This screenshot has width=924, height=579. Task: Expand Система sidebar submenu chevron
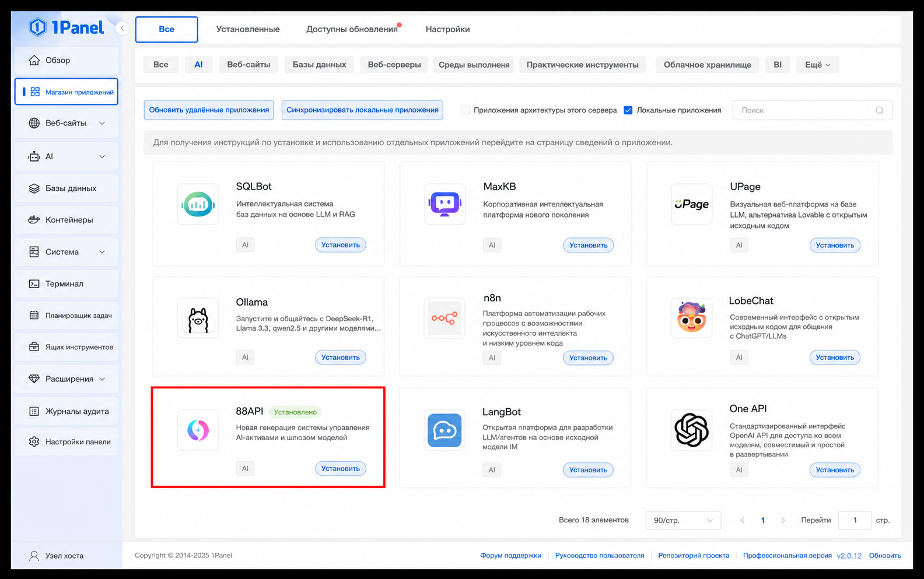(102, 252)
